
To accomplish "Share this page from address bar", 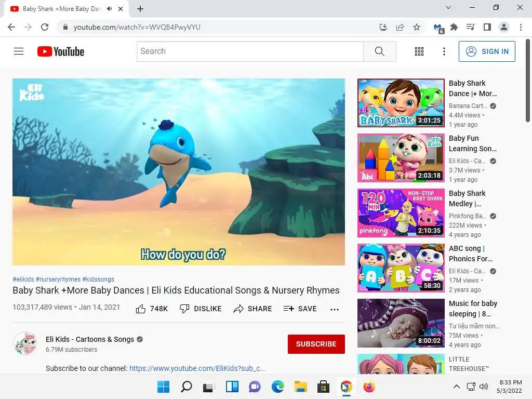I will click(x=400, y=27).
